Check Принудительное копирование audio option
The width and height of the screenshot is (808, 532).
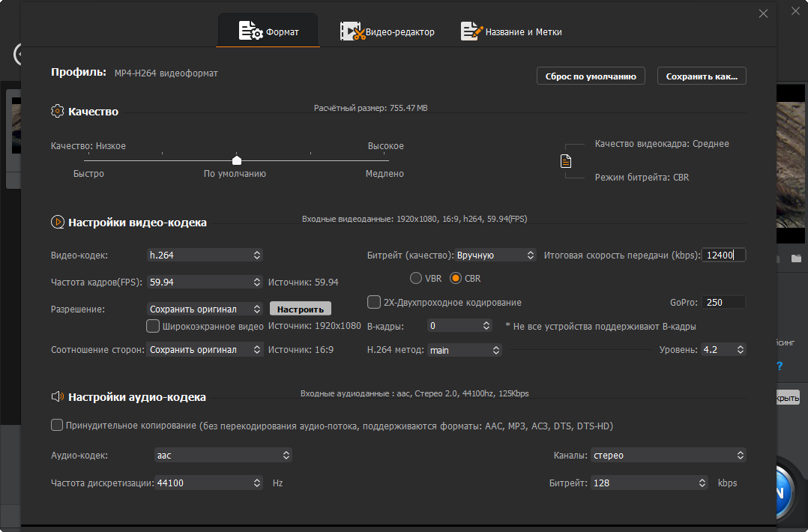[57, 426]
